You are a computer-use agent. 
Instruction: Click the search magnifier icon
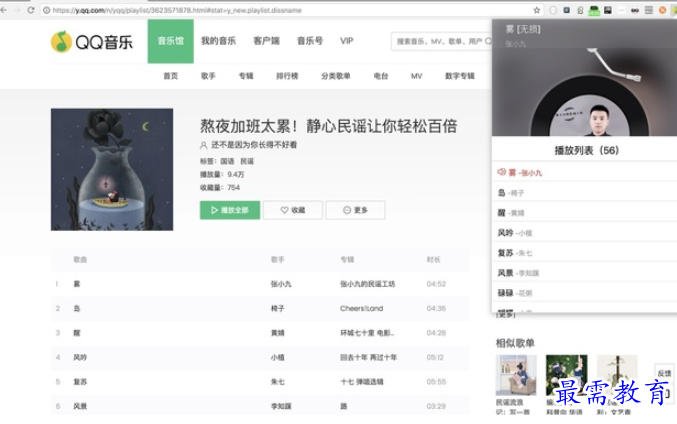coord(488,41)
